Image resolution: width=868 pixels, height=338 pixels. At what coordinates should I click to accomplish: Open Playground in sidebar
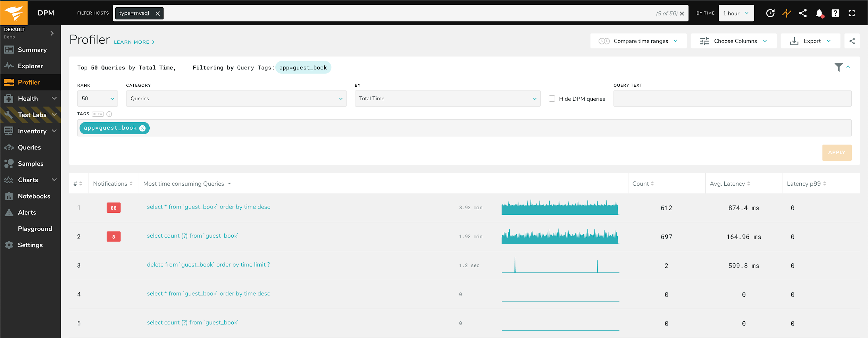coord(35,229)
